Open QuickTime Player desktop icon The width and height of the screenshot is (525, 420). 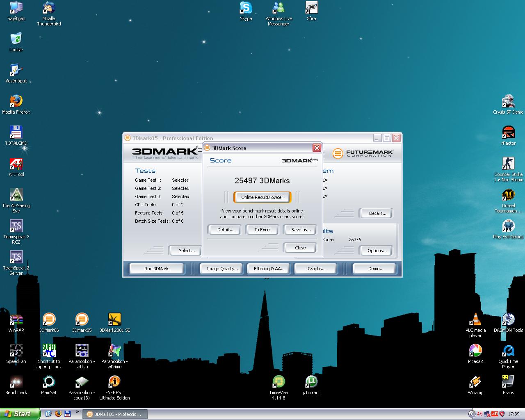click(508, 357)
